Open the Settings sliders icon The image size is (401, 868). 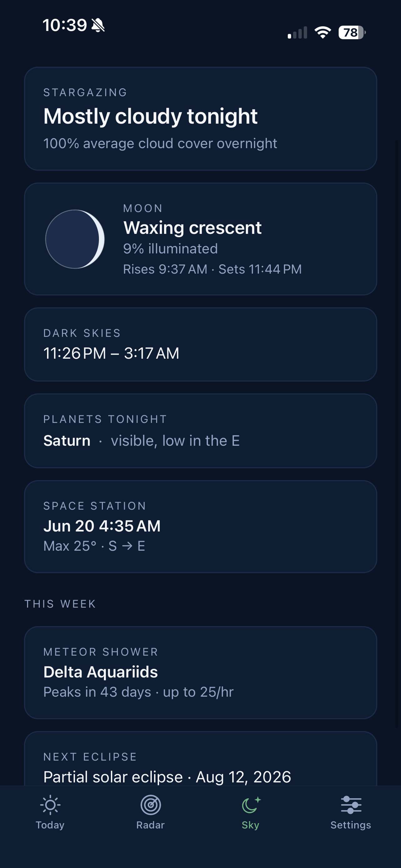point(351,805)
